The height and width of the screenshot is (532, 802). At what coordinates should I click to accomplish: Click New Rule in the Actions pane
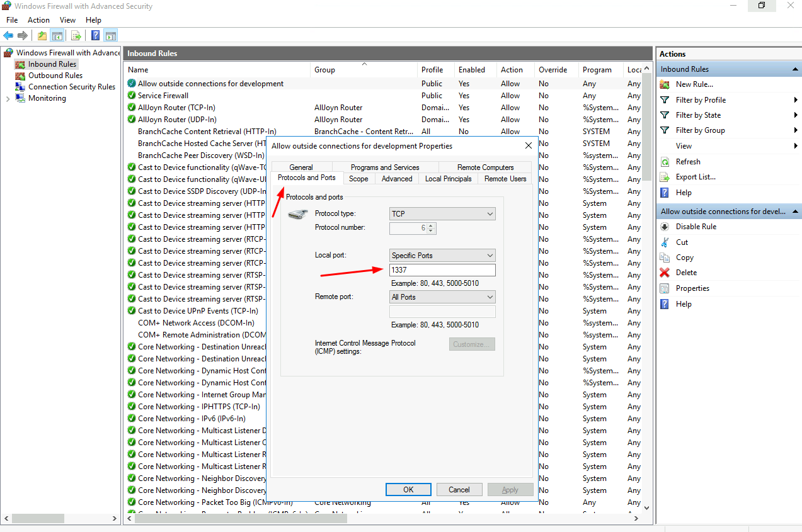pyautogui.click(x=694, y=84)
